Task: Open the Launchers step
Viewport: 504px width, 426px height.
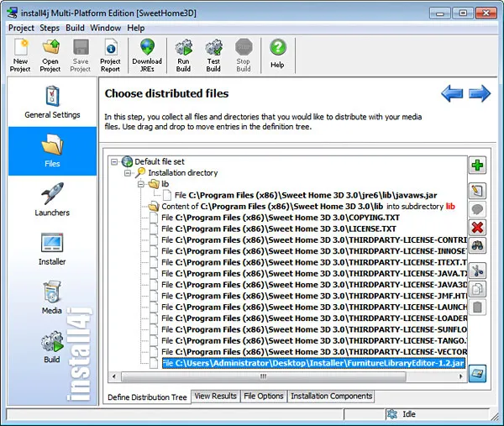Action: coord(52,200)
